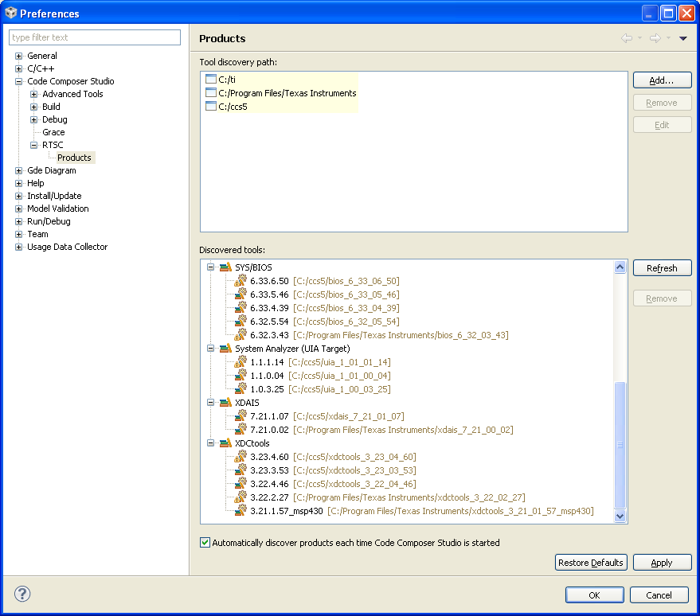The height and width of the screenshot is (616, 700).
Task: Click the scroll up arrow in Discovered tools
Action: [x=620, y=267]
